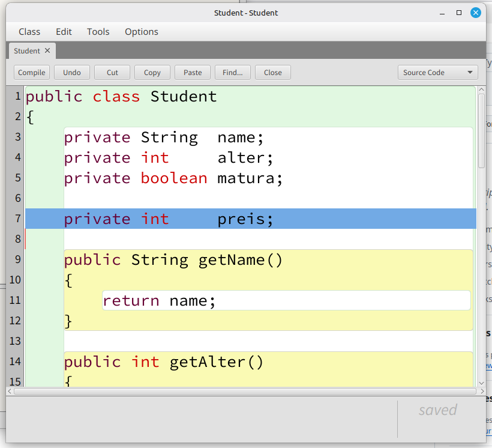Viewport: 492px width, 448px height.
Task: Maximize the Student editor window
Action: (459, 13)
